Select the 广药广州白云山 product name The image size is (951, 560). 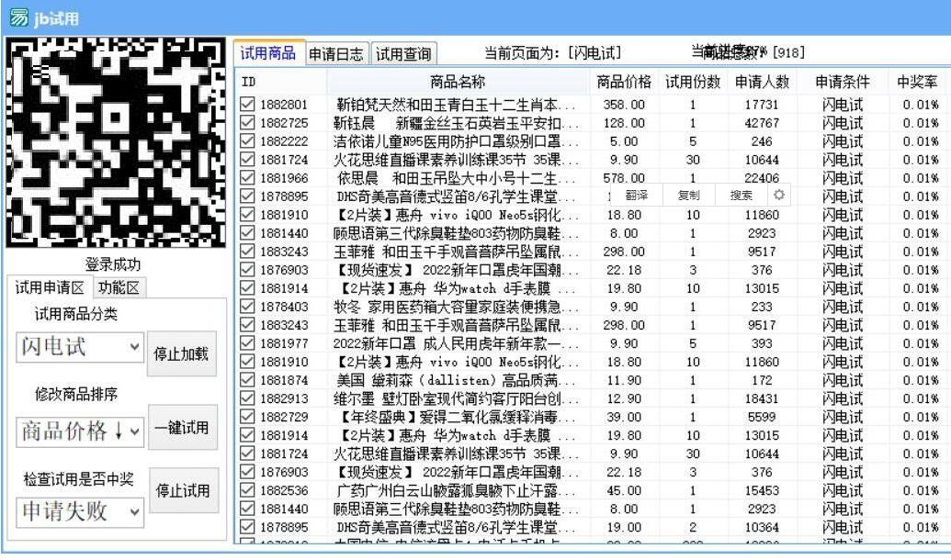tap(456, 490)
